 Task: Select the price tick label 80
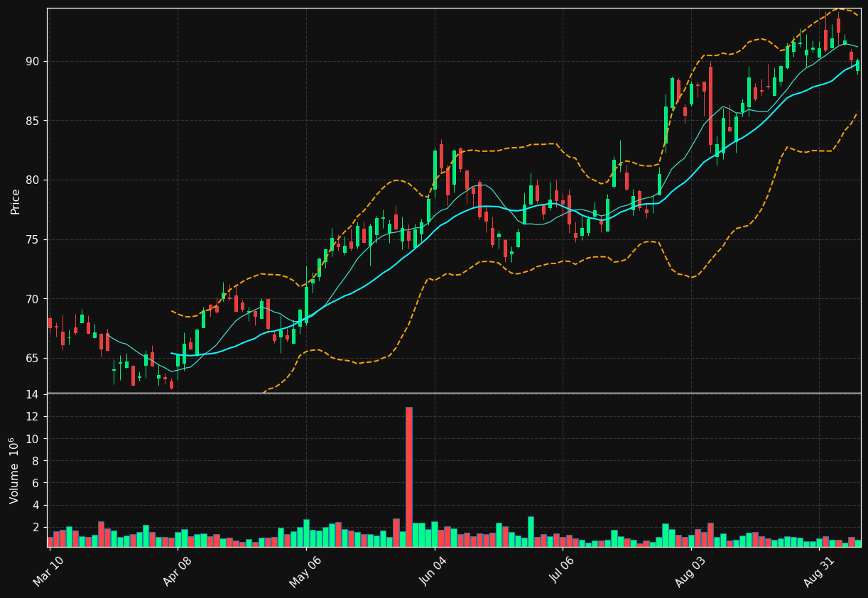coord(33,180)
